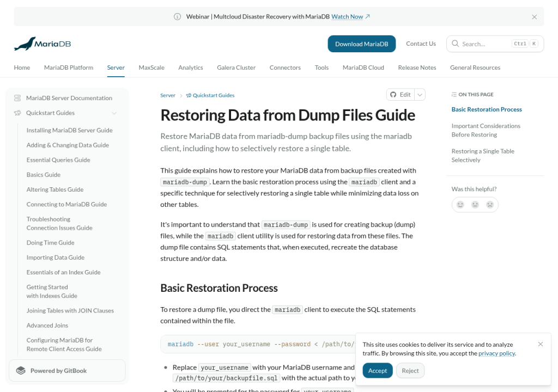Jump to Important Considerations Before Restoring

(x=486, y=130)
